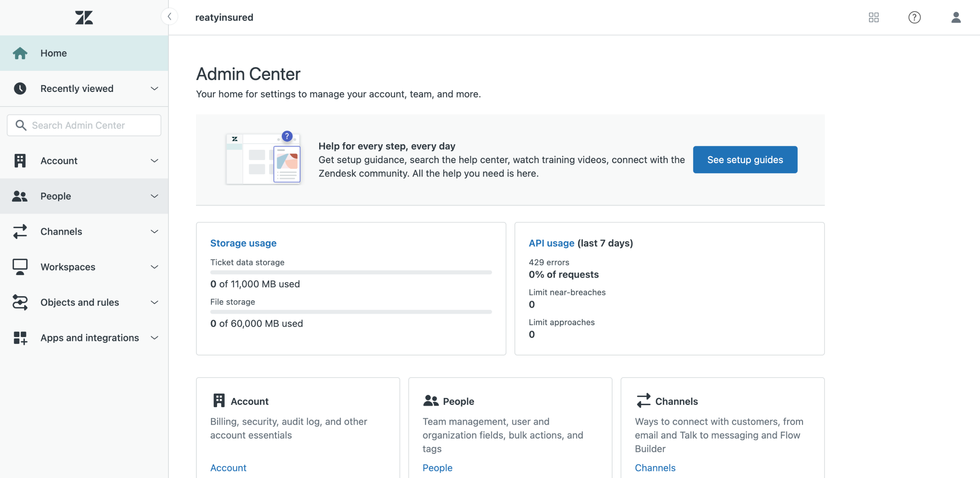The image size is (980, 478).
Task: Collapse the sidebar with arrow button
Action: [169, 16]
